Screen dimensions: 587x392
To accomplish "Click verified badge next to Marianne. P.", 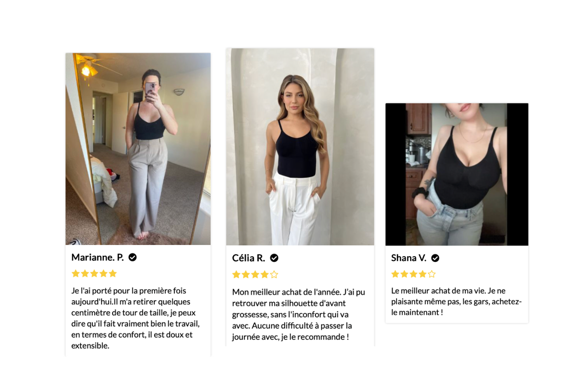I will (132, 257).
